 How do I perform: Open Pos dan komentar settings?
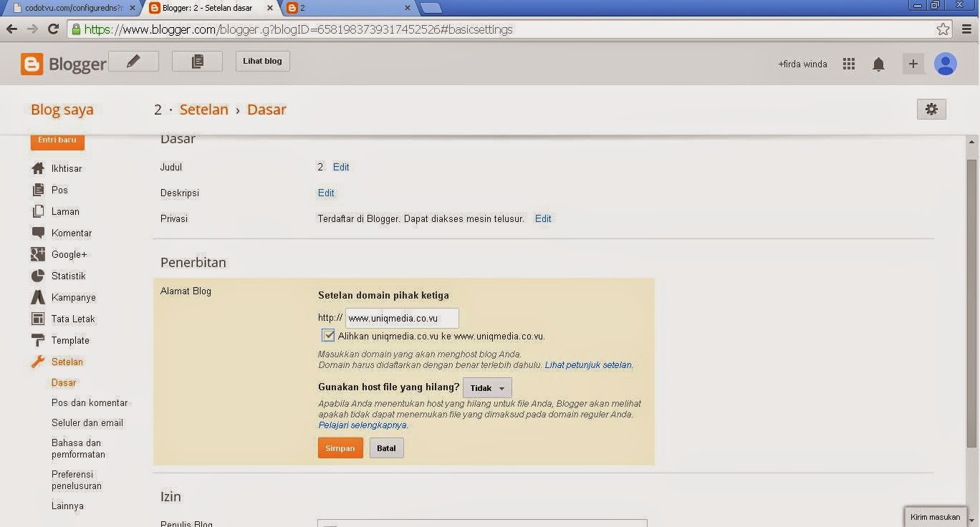click(90, 402)
